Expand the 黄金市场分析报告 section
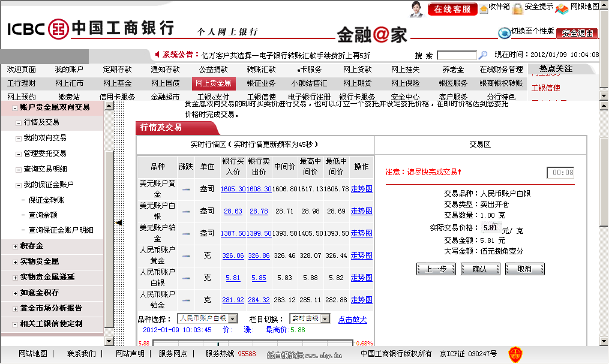This screenshot has width=609, height=364. 15,308
